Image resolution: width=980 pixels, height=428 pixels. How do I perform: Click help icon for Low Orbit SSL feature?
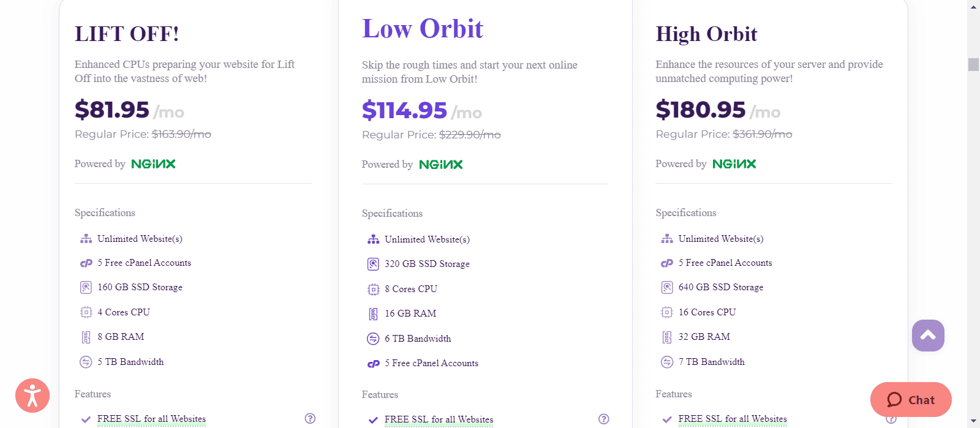[604, 419]
